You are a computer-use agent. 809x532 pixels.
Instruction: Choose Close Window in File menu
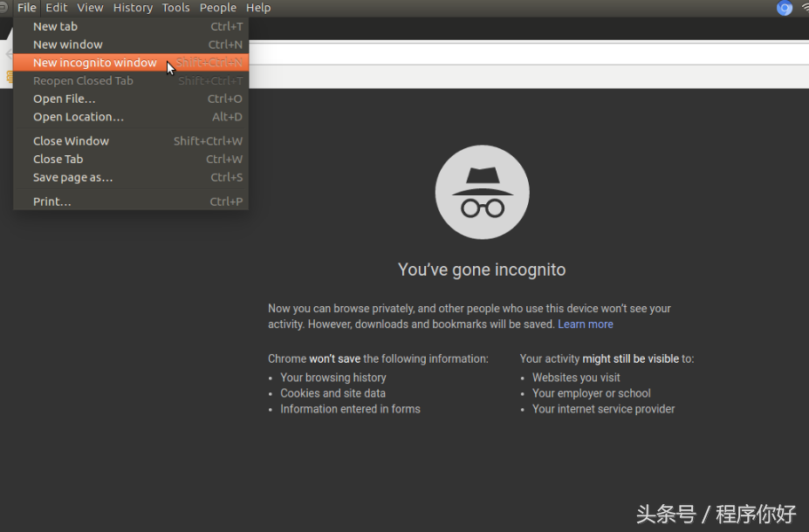coord(71,141)
